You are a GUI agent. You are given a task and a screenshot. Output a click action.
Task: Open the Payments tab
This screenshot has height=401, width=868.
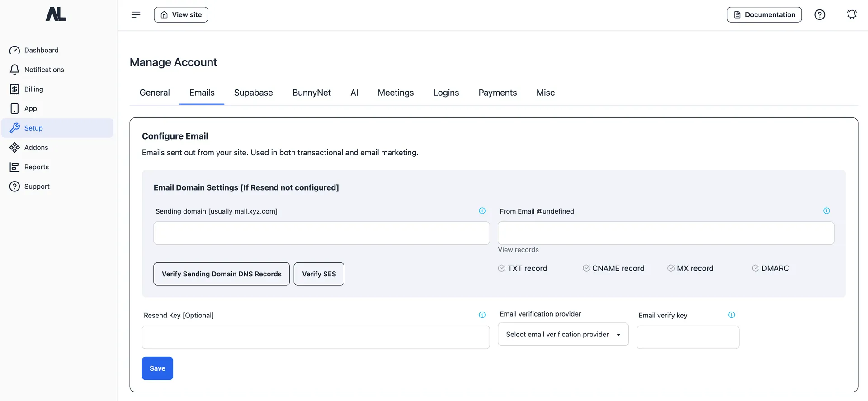(x=498, y=93)
